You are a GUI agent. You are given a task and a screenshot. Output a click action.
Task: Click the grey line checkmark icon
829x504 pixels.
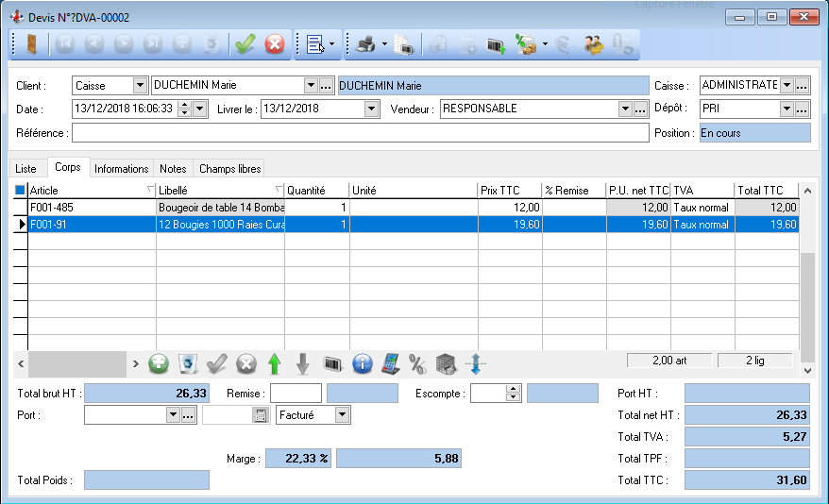pos(217,363)
